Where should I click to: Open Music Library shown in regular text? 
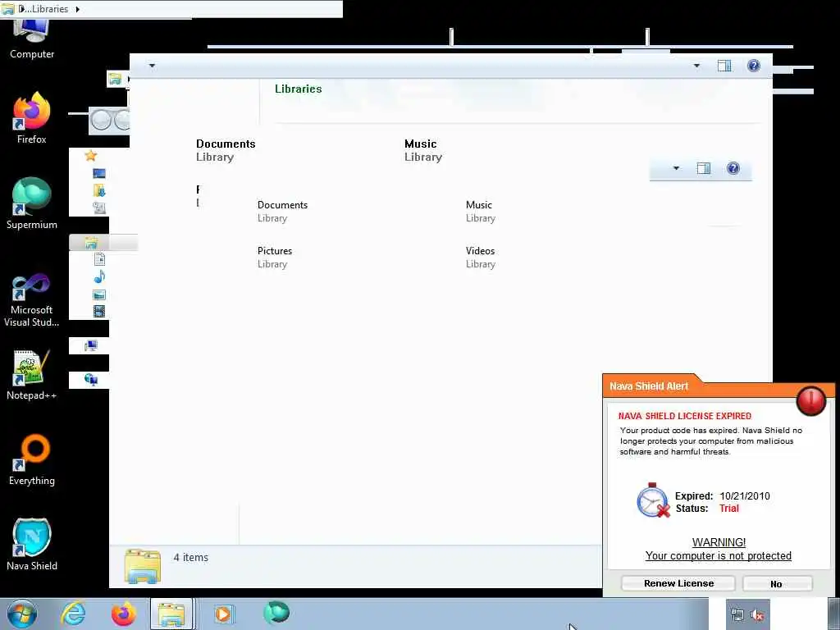click(480, 211)
